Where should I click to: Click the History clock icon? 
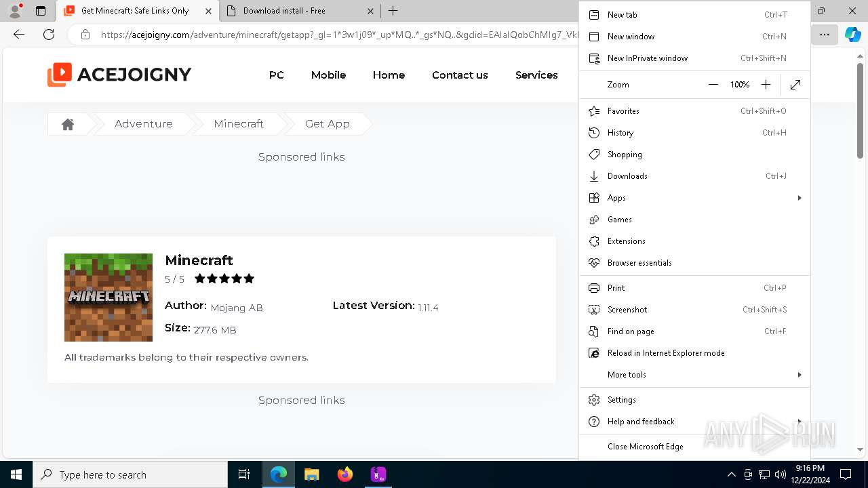pyautogui.click(x=594, y=133)
